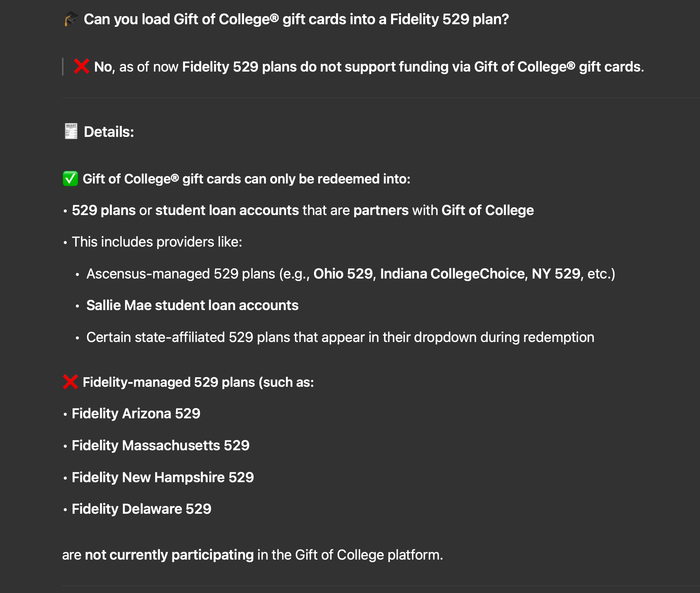
Task: Click the green checkmark emoji
Action: pos(70,179)
